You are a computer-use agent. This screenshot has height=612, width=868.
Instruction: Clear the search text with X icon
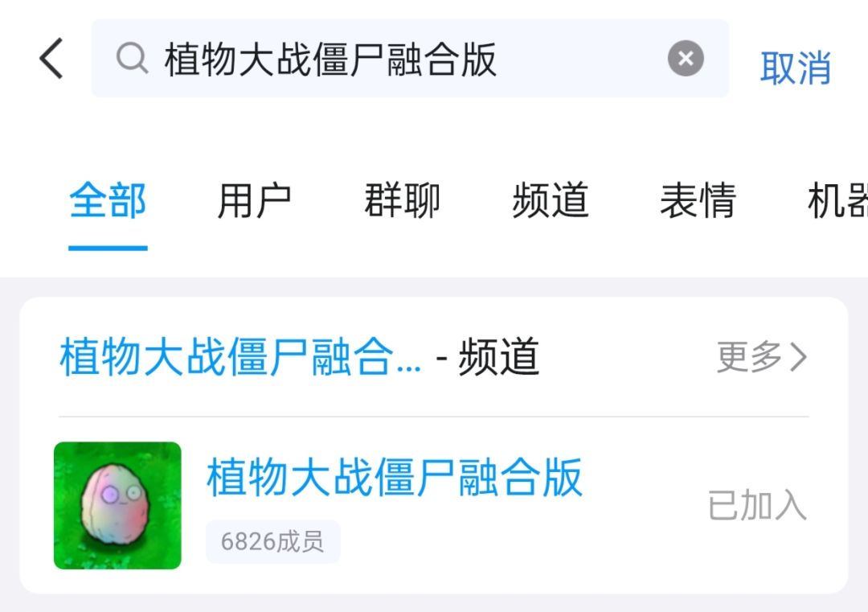(686, 58)
